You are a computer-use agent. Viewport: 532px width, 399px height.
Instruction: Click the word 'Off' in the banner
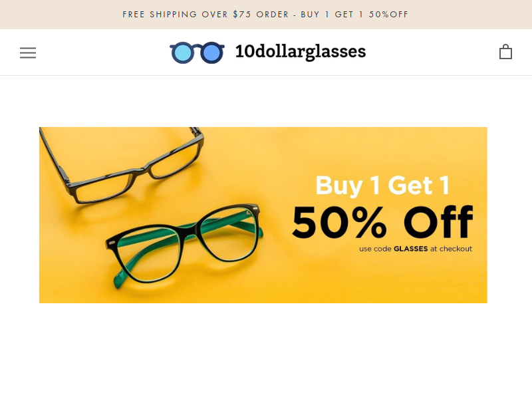click(x=438, y=222)
